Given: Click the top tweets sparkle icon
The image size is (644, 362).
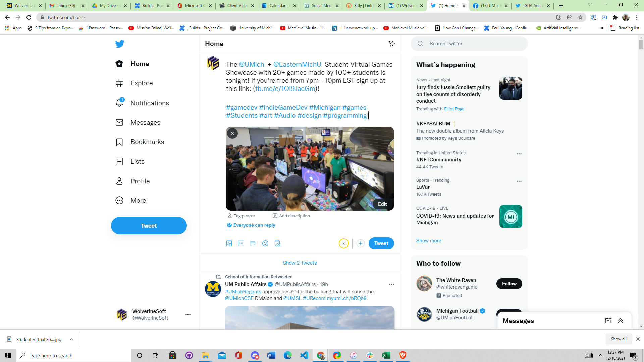Looking at the screenshot, I should tap(392, 44).
